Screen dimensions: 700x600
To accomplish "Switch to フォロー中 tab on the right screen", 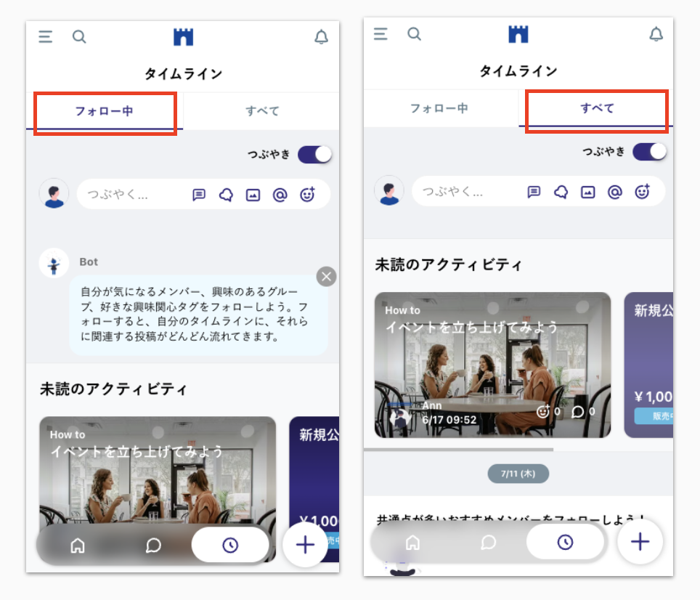I will point(439,108).
